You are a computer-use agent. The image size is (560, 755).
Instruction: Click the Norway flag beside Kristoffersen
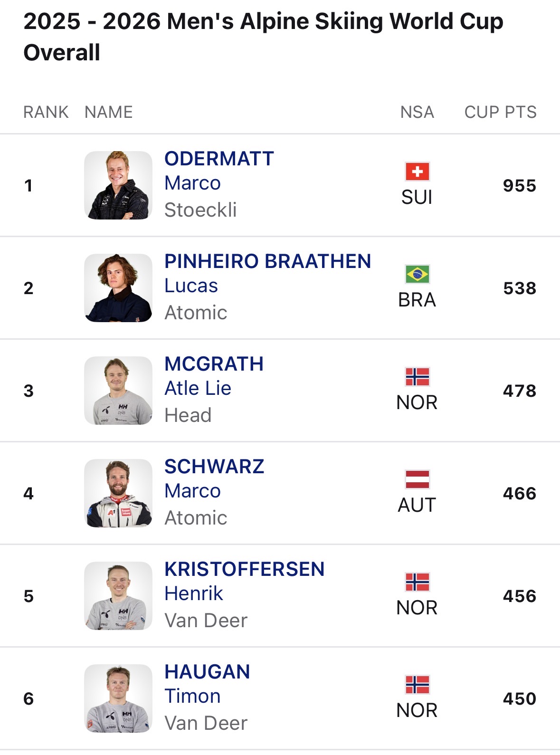coord(417,582)
